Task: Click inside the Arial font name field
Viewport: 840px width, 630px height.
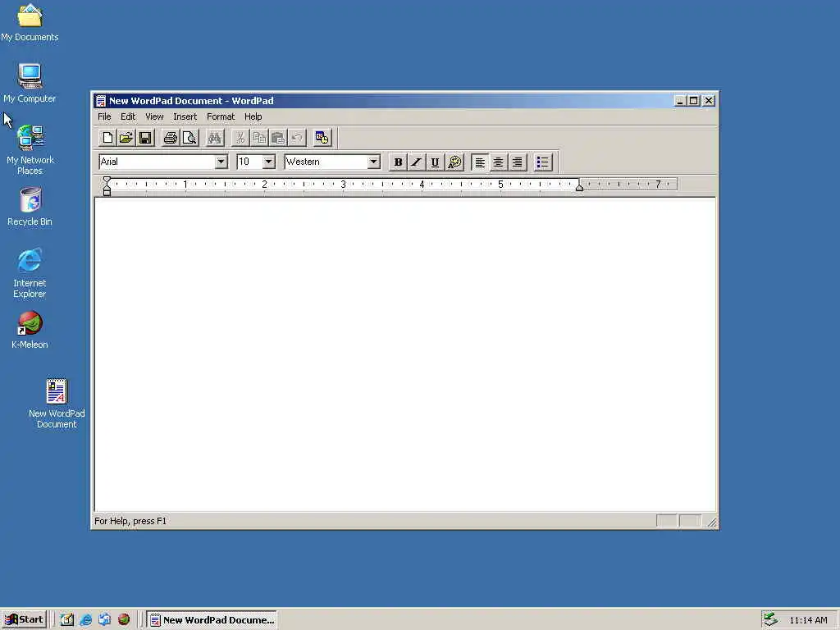Action: pyautogui.click(x=157, y=162)
